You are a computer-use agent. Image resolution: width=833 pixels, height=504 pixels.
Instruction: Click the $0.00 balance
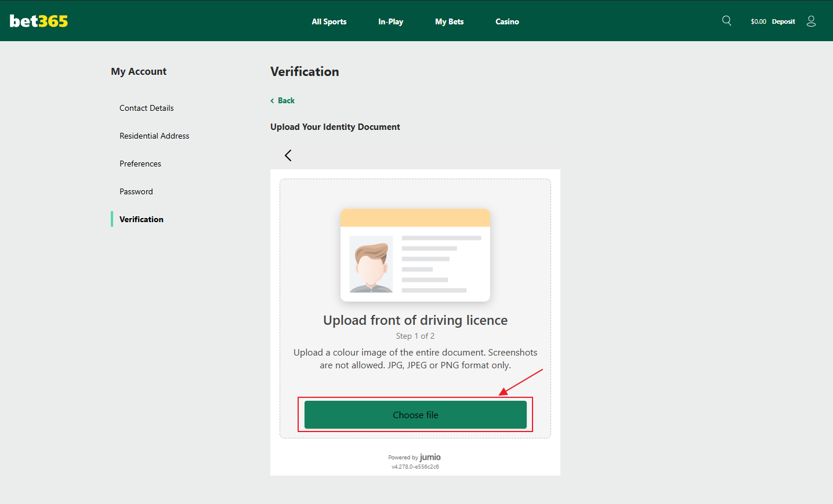[x=758, y=21]
